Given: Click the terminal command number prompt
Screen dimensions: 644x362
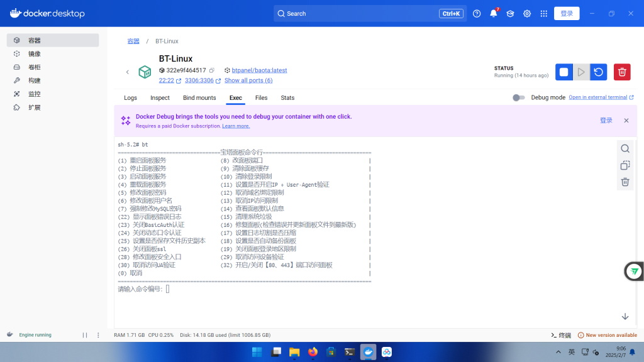Looking at the screenshot, I should click(x=167, y=289).
